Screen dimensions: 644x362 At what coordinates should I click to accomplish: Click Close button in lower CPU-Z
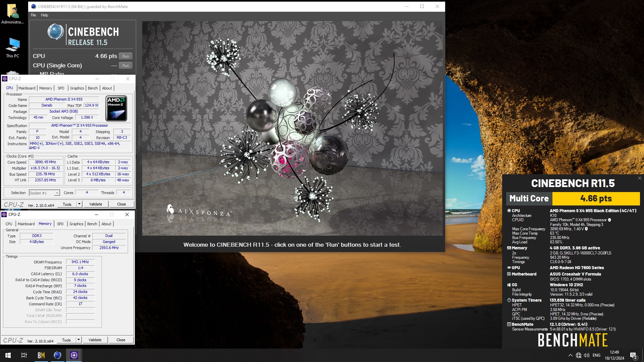click(121, 340)
